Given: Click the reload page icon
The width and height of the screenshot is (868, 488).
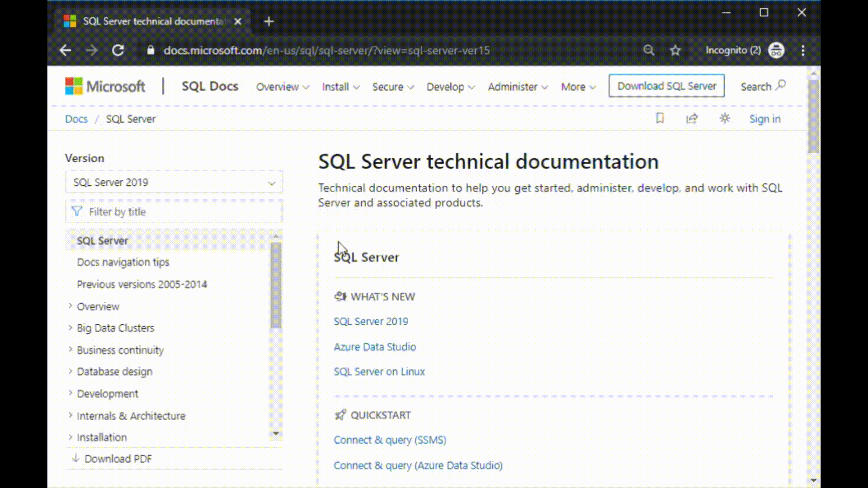Looking at the screenshot, I should click(118, 50).
